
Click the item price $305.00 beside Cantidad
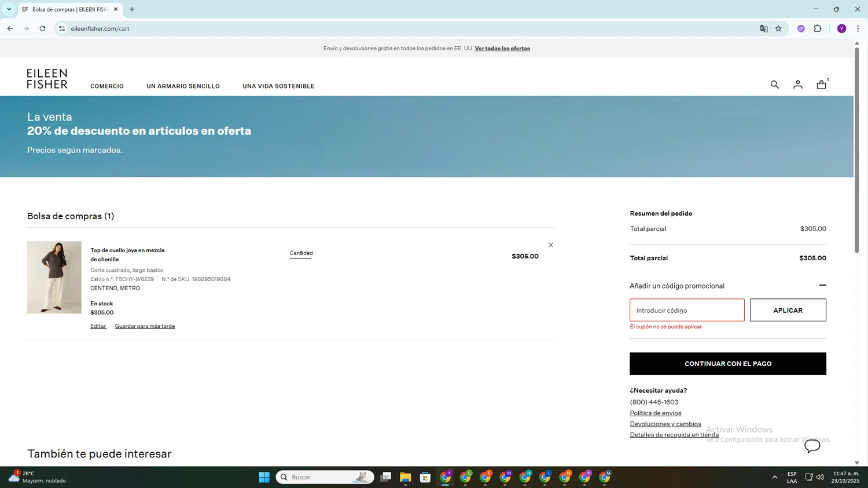tap(525, 256)
